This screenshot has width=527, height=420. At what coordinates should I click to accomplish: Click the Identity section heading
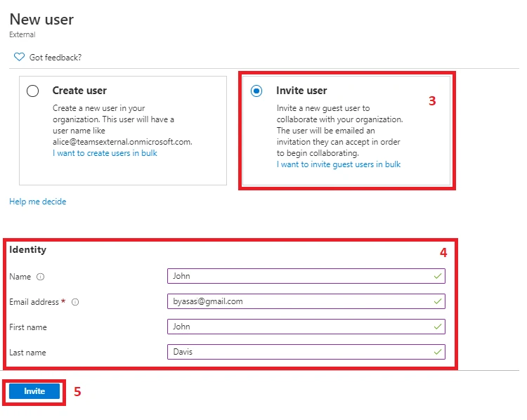(28, 249)
